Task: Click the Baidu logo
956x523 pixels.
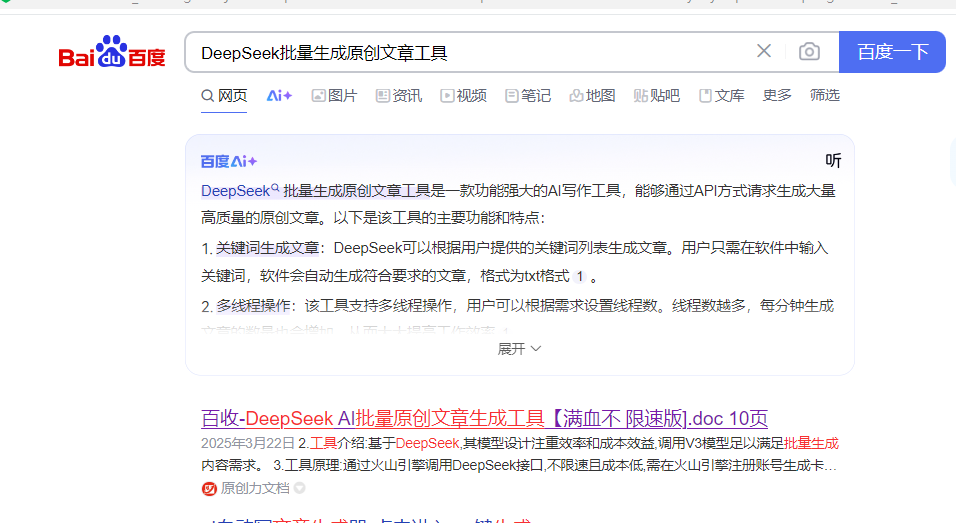Action: click(x=112, y=51)
